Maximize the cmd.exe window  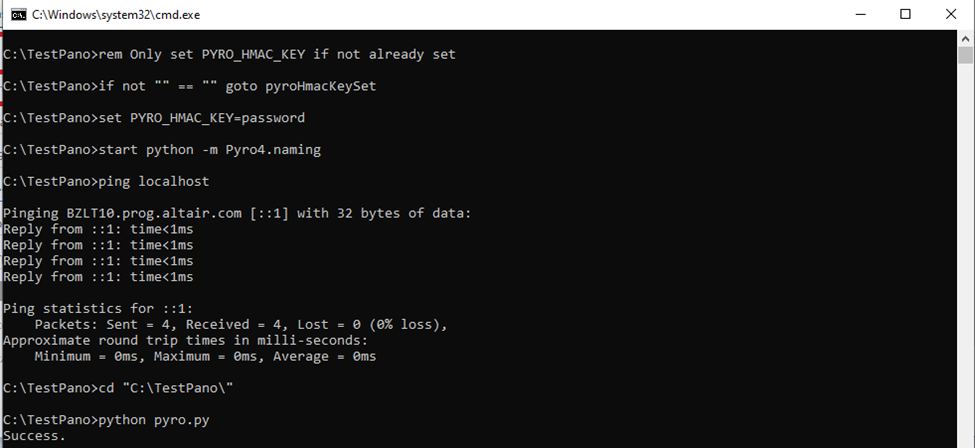coord(906,14)
